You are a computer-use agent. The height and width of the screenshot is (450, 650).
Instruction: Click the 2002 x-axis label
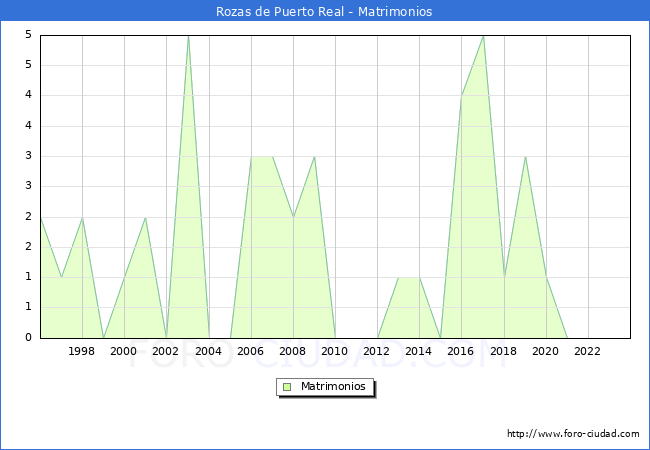[165, 351]
